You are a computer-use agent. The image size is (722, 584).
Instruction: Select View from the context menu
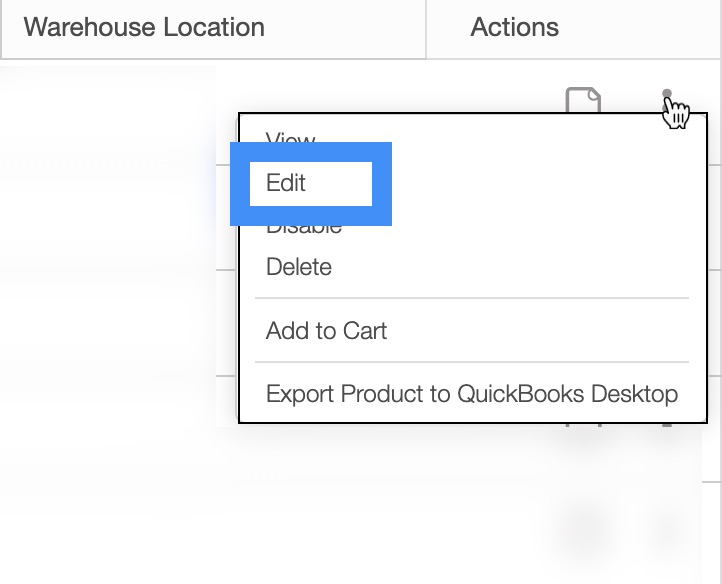pos(290,141)
